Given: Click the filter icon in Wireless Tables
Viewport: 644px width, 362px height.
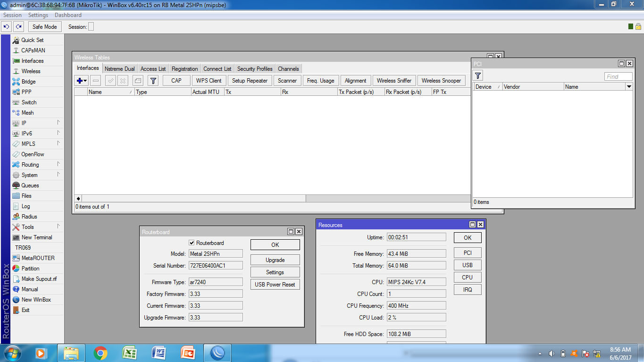Looking at the screenshot, I should point(153,81).
